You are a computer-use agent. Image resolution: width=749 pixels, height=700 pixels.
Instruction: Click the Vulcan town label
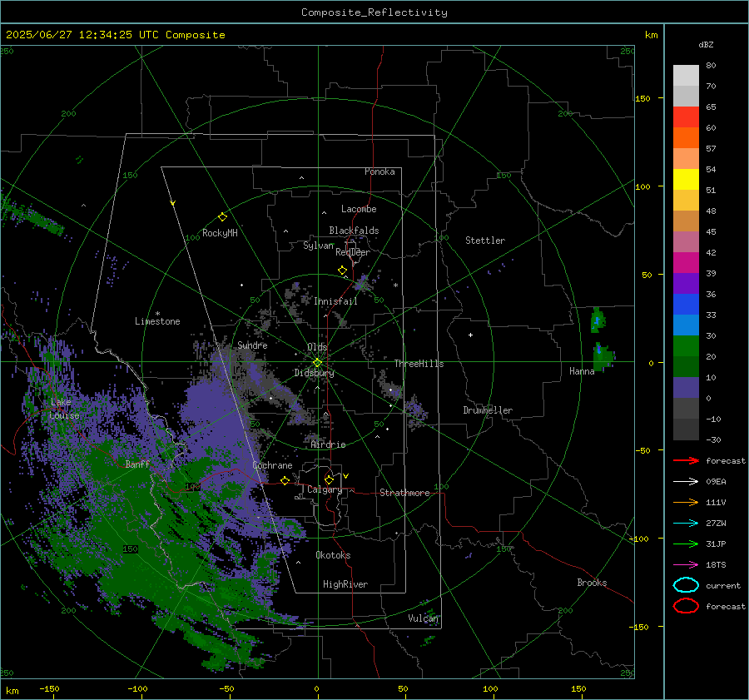[x=423, y=618]
